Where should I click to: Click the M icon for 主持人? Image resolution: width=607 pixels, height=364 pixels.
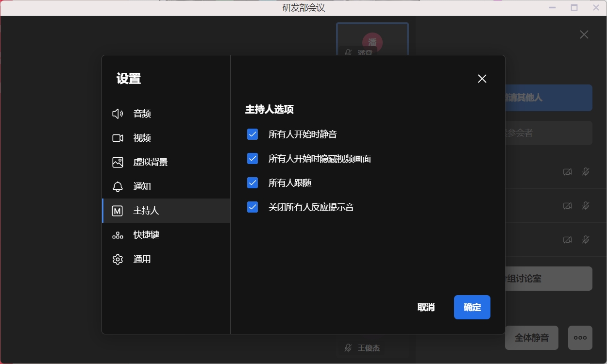[x=118, y=211]
